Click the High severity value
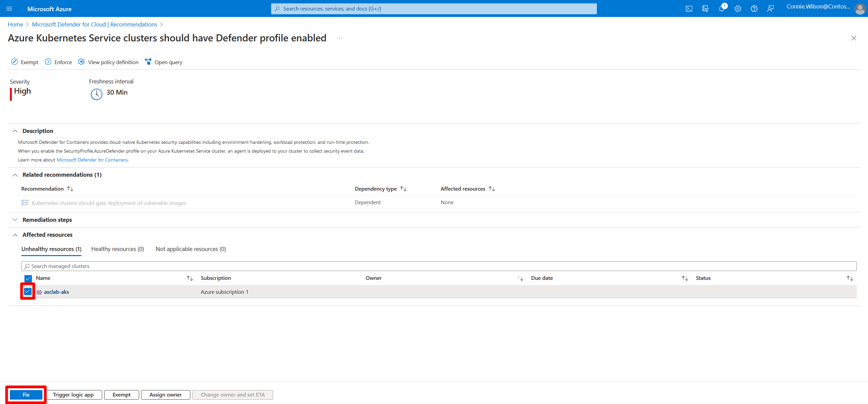868x404 pixels. point(22,91)
